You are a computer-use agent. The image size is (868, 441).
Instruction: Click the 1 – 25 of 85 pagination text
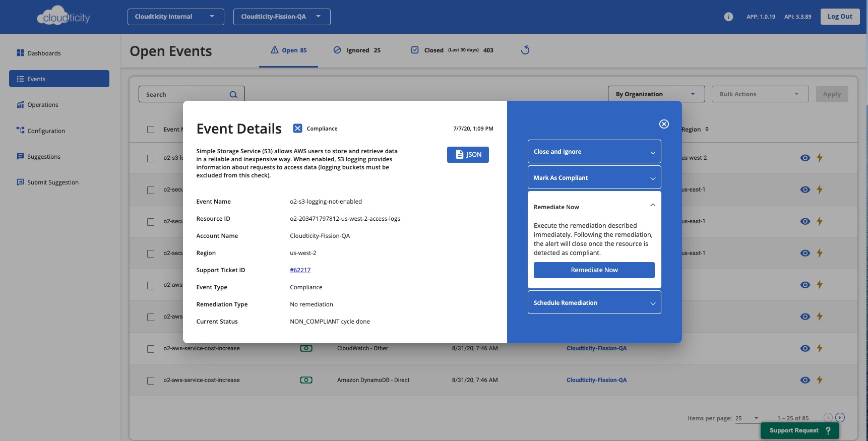coord(793,418)
